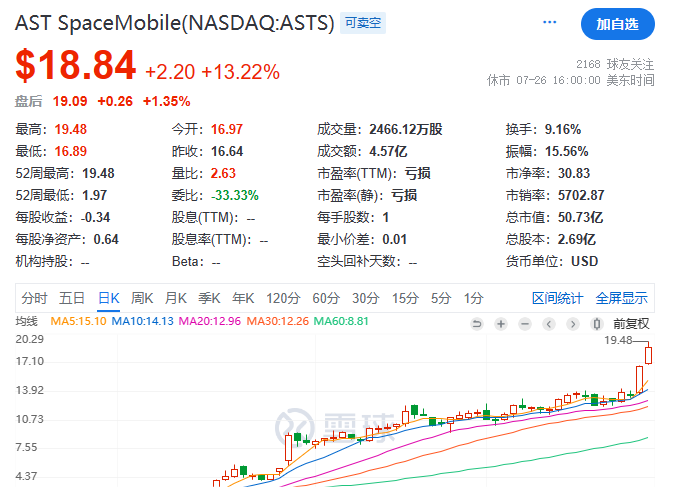
Task: Select the 日K daily candlestick tab
Action: (109, 298)
